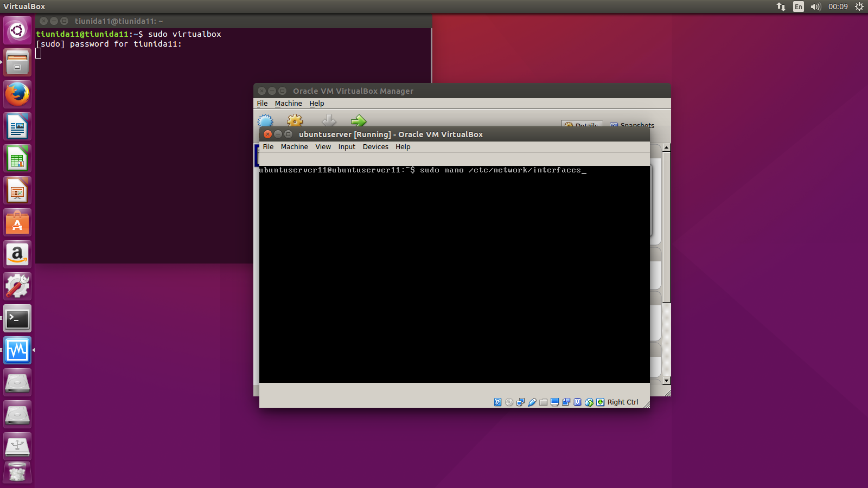This screenshot has height=488, width=868.
Task: Click the shared folders status icon
Action: [543, 402]
